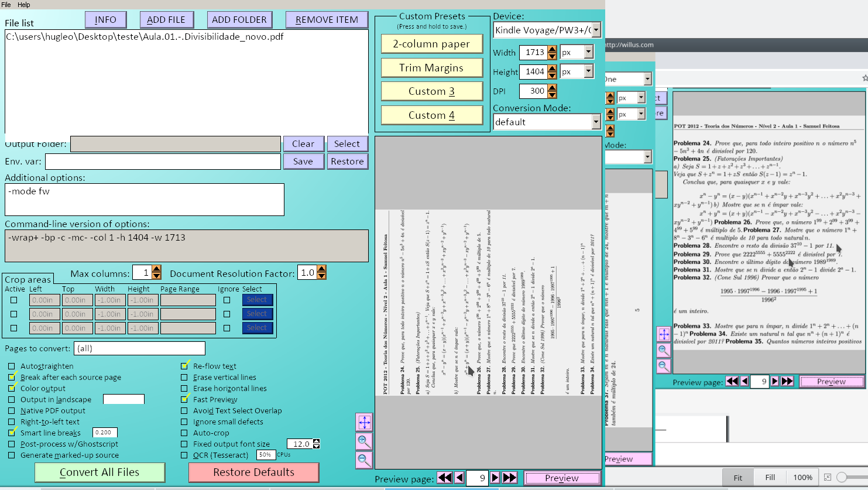
Task: Apply the 2-column paper preset
Action: coord(431,44)
